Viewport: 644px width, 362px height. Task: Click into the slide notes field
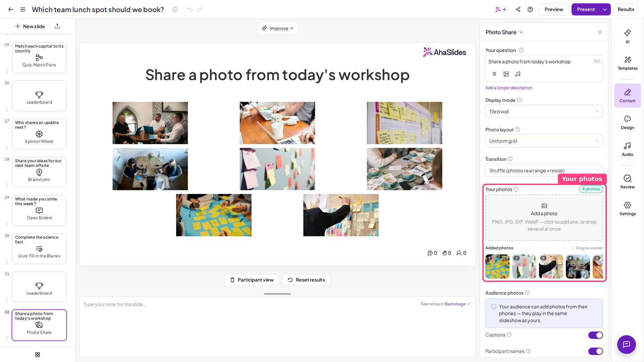tap(277, 327)
